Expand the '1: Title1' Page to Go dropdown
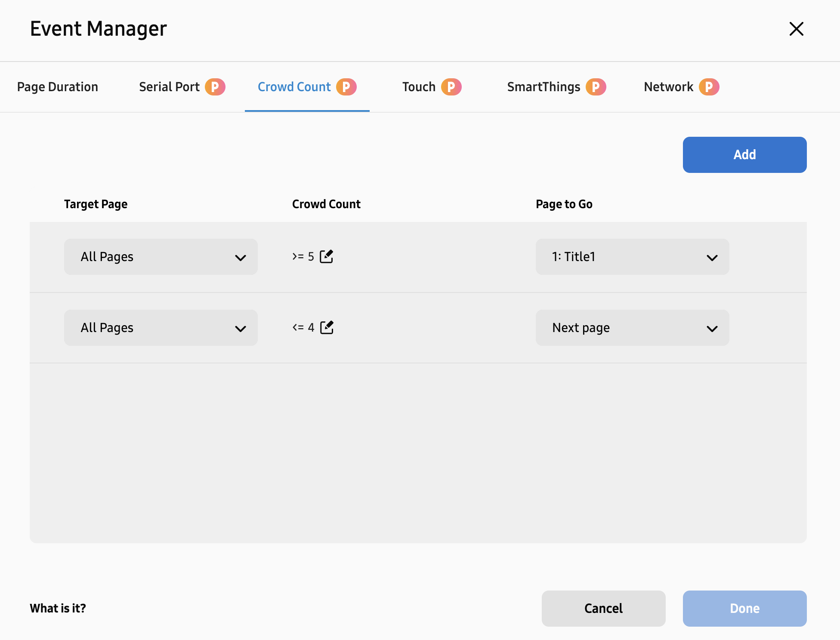840x640 pixels. [632, 257]
